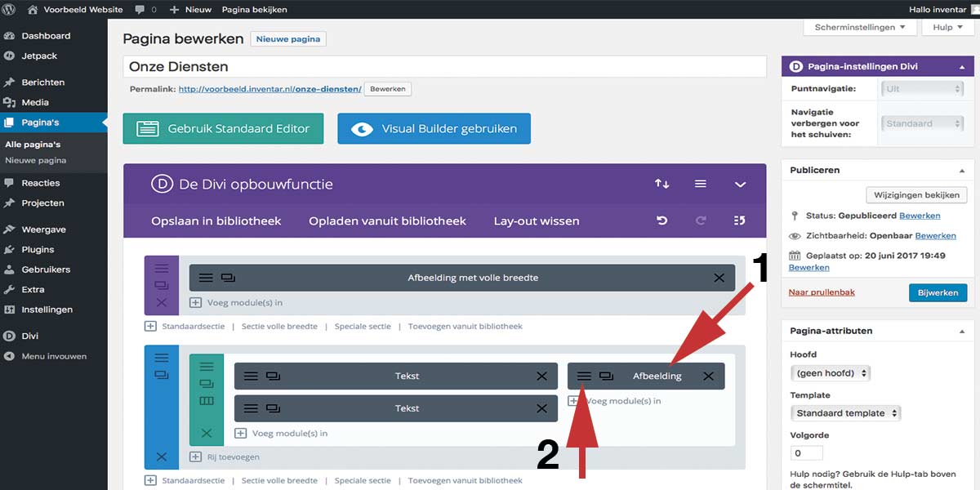The width and height of the screenshot is (980, 490).
Task: Click Visual Builder gebruiken button
Action: (x=434, y=128)
